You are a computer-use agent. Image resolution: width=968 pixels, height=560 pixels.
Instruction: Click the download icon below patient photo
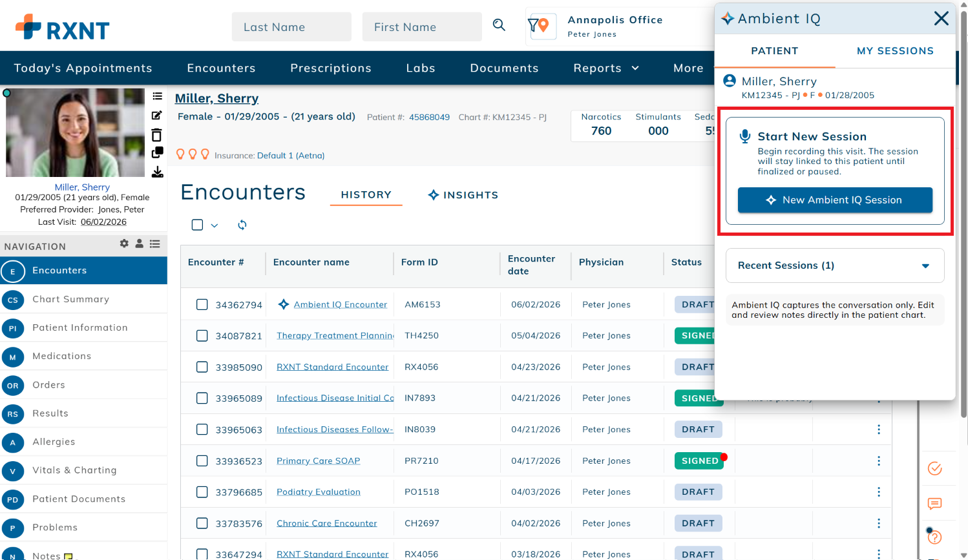157,172
